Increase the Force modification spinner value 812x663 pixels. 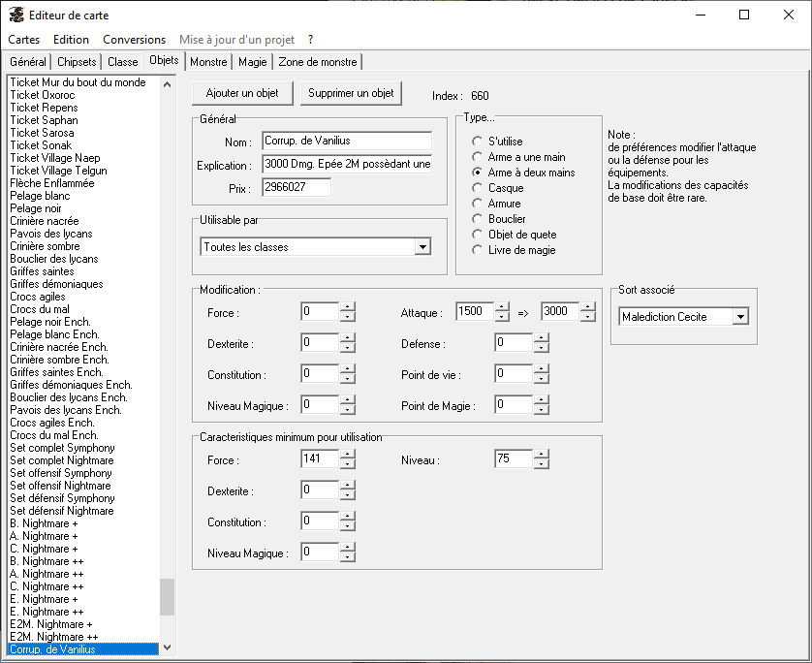pyautogui.click(x=348, y=307)
